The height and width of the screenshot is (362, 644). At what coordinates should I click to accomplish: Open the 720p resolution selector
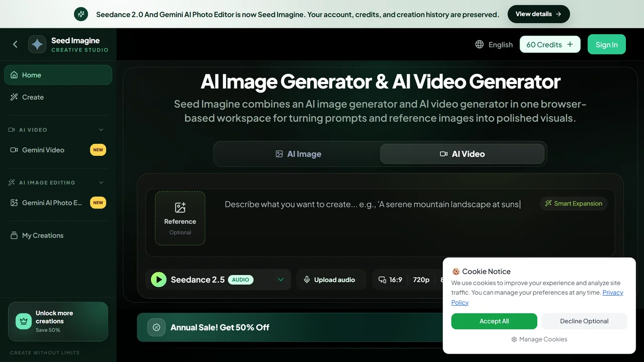421,280
